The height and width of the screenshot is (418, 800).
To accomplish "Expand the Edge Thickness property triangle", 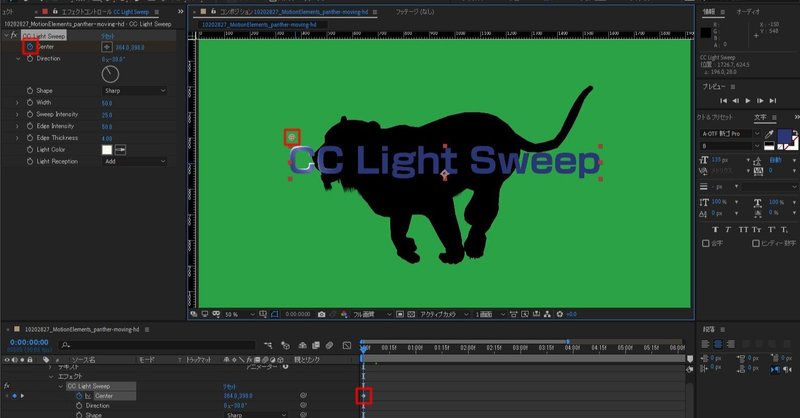I will tap(17, 138).
